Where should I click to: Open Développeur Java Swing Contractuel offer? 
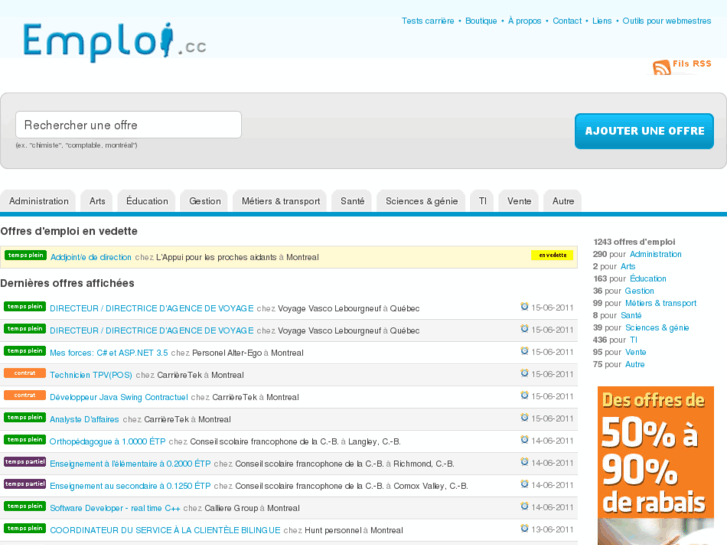(119, 397)
